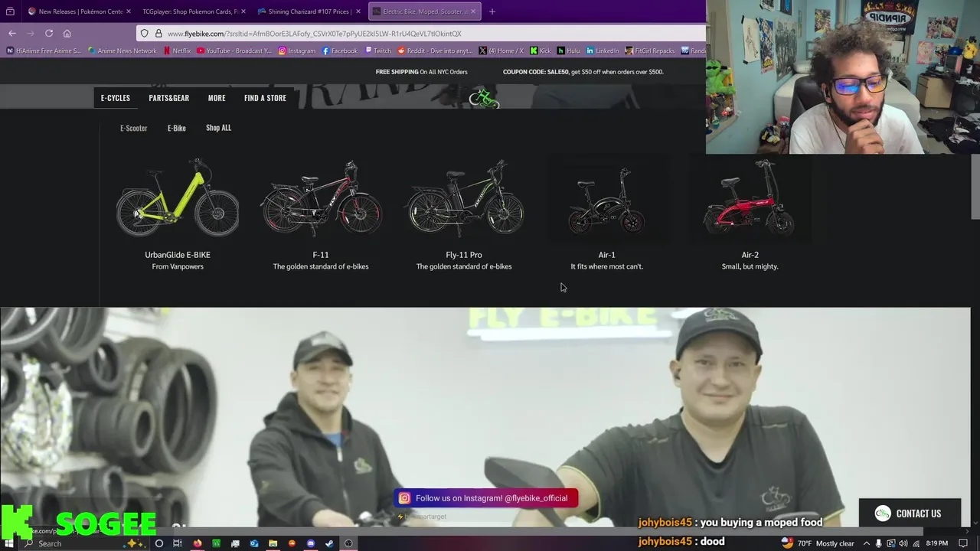The image size is (980, 551).
Task: Reload the flyebike page
Action: (49, 33)
